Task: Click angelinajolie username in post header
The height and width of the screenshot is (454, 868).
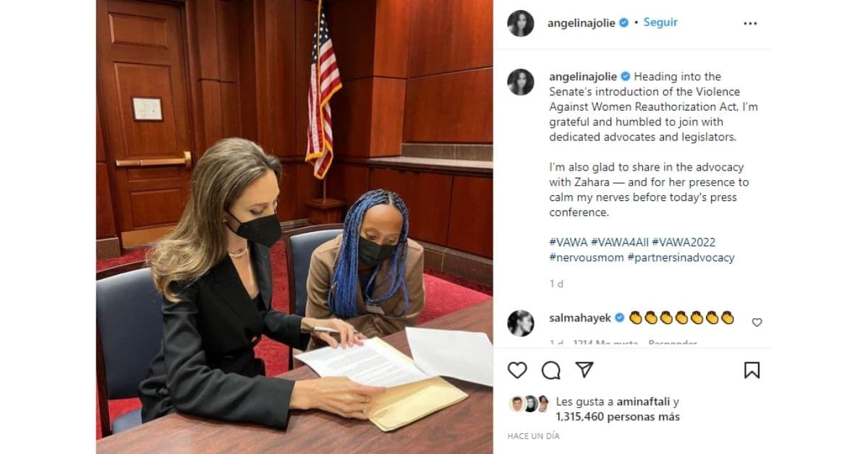Action: coord(582,23)
